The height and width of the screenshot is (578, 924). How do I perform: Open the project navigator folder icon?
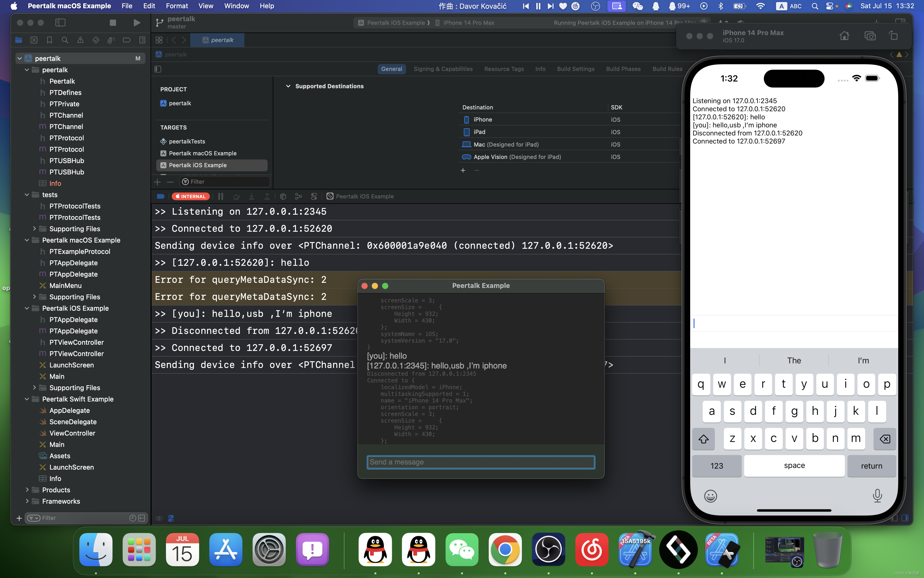pos(19,40)
